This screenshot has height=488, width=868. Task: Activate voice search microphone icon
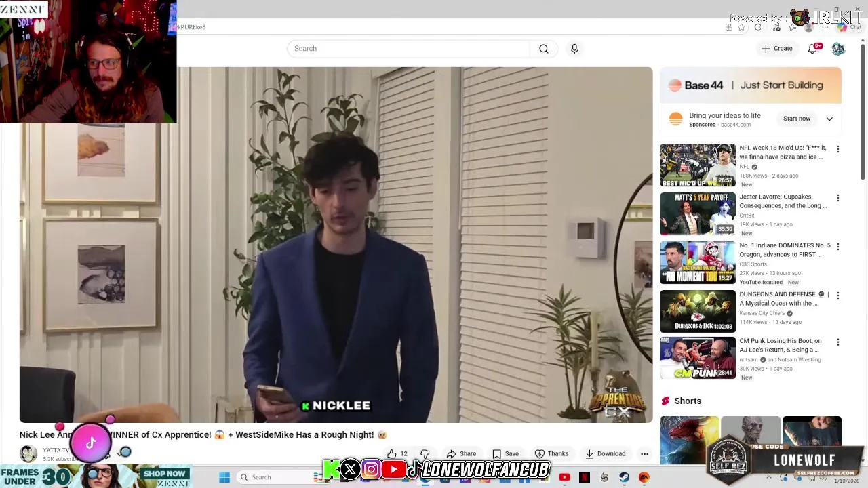[x=574, y=49]
